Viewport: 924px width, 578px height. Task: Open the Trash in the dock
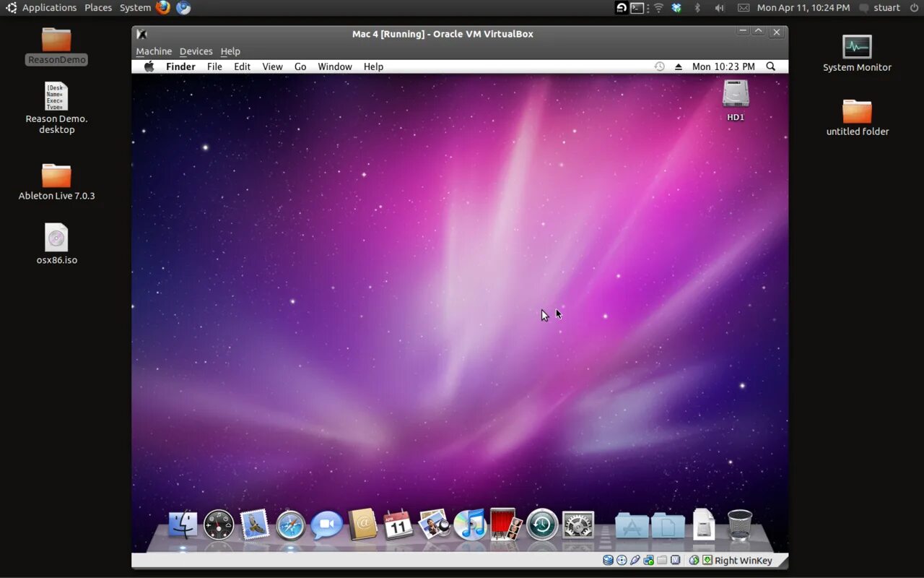click(740, 525)
